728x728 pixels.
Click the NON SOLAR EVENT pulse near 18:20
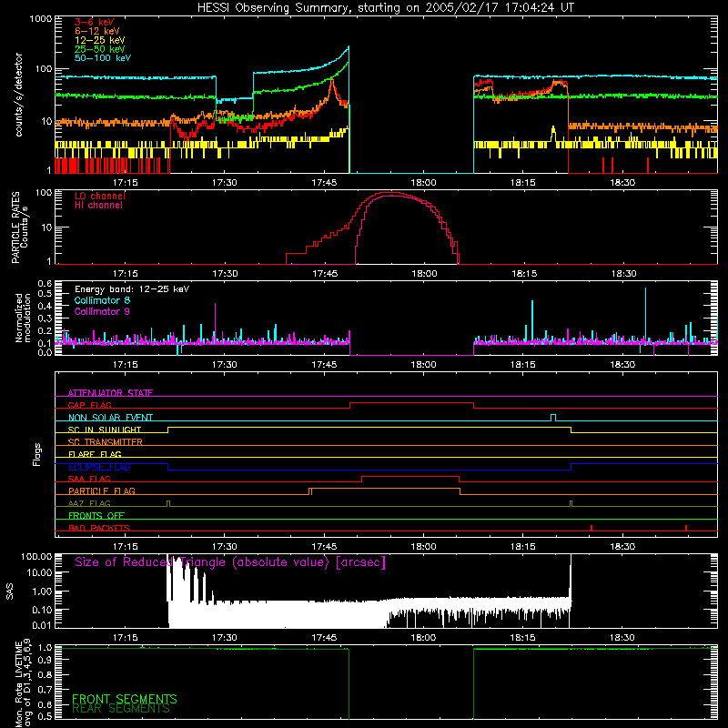[553, 417]
